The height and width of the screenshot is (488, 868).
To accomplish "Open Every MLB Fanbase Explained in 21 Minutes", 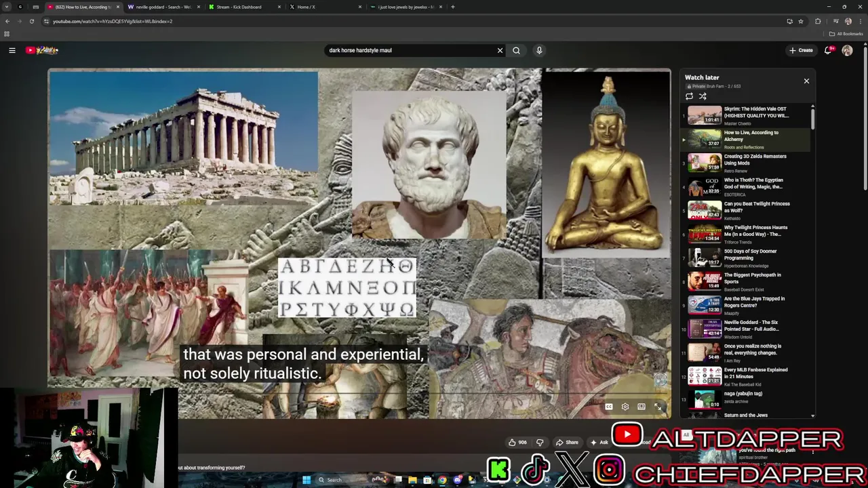I will click(746, 376).
